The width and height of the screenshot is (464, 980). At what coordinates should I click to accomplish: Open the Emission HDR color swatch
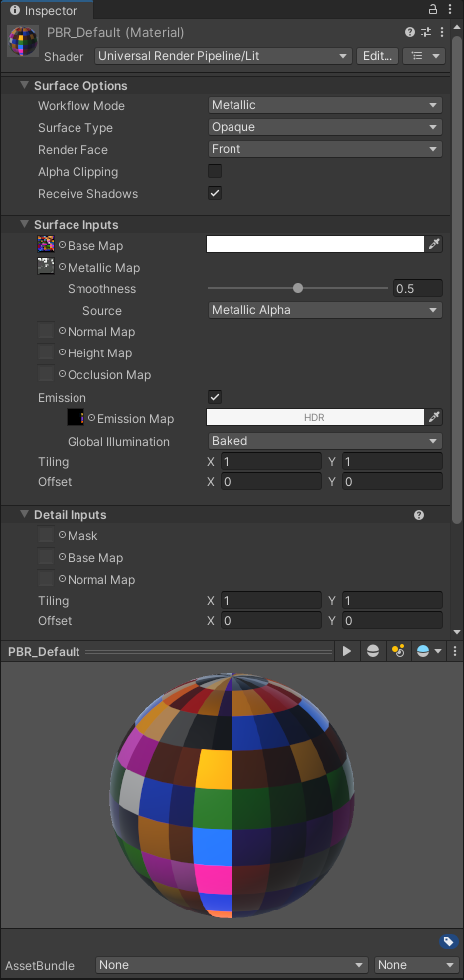click(315, 417)
